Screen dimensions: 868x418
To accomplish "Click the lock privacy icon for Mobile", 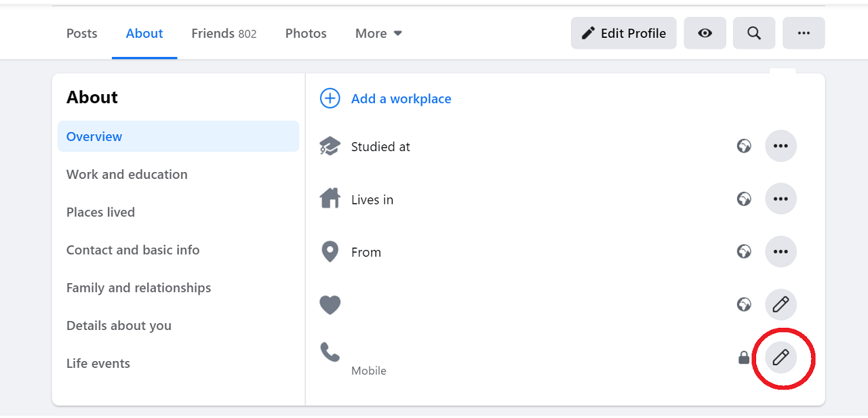I will click(744, 357).
